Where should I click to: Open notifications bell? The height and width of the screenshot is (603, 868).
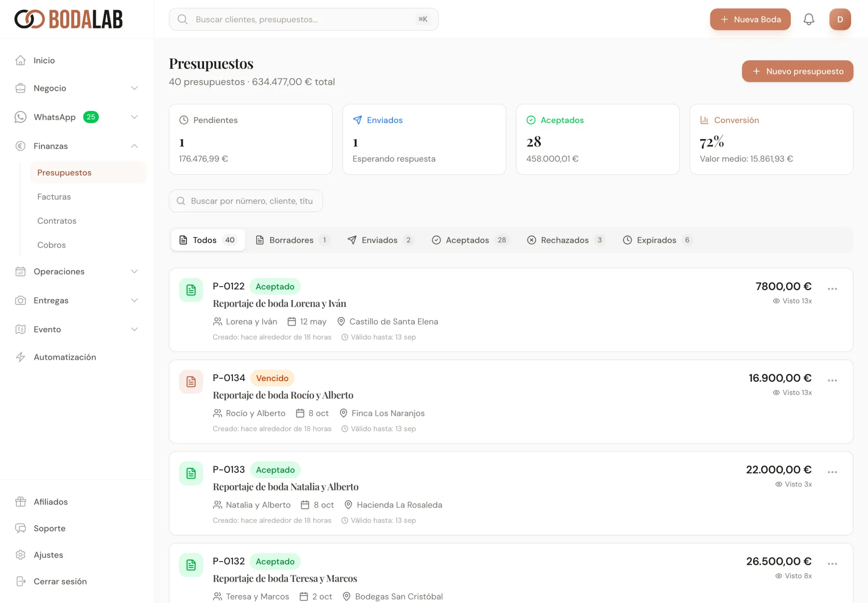809,19
